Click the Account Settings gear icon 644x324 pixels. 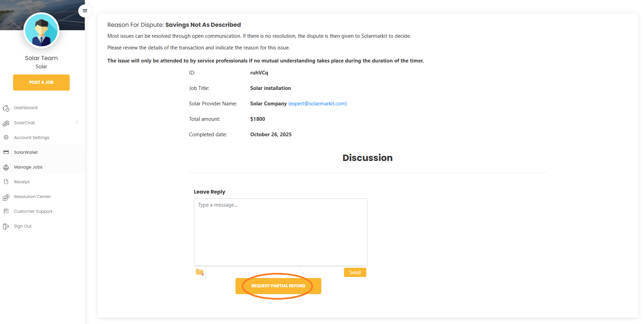coord(6,138)
